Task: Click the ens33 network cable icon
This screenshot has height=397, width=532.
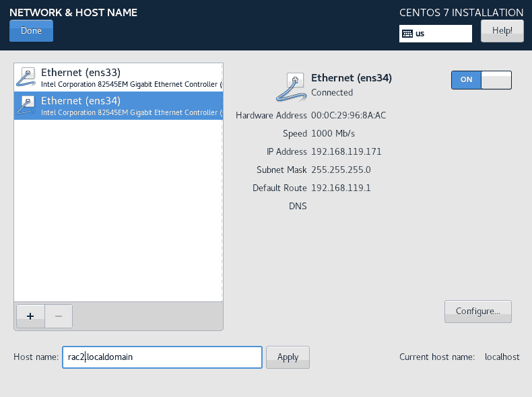Action: pyautogui.click(x=26, y=77)
